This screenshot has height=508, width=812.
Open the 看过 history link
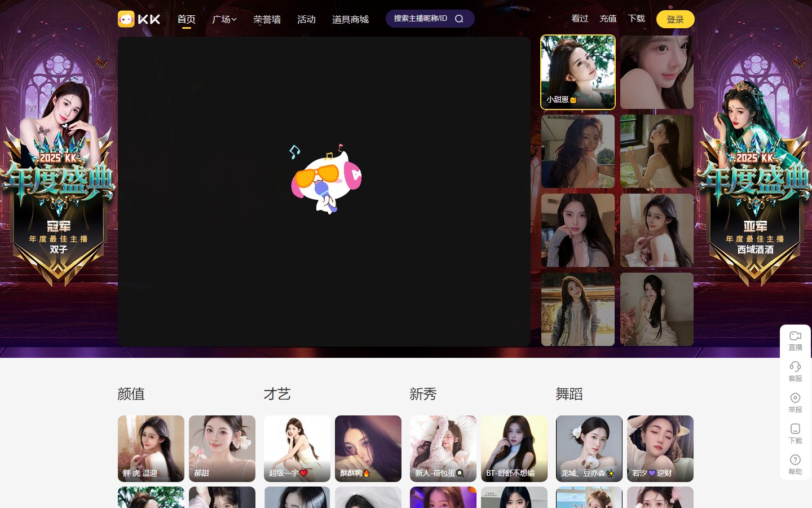tap(580, 19)
